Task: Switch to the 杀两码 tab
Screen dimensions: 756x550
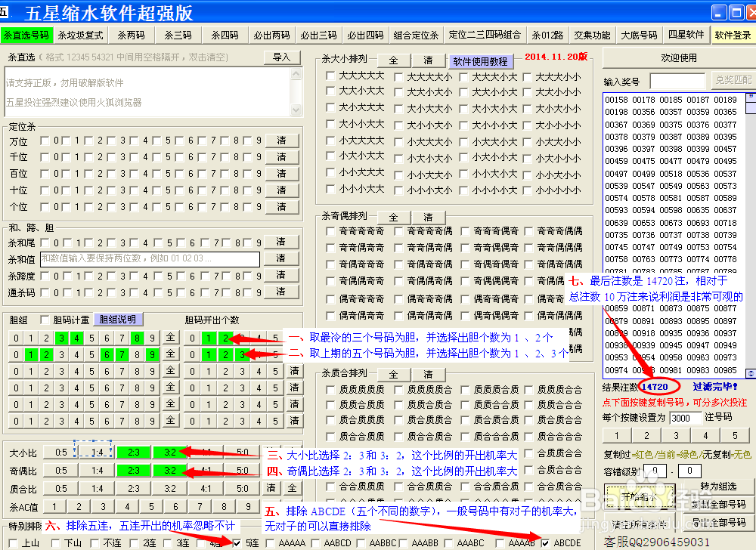Action: tap(131, 36)
